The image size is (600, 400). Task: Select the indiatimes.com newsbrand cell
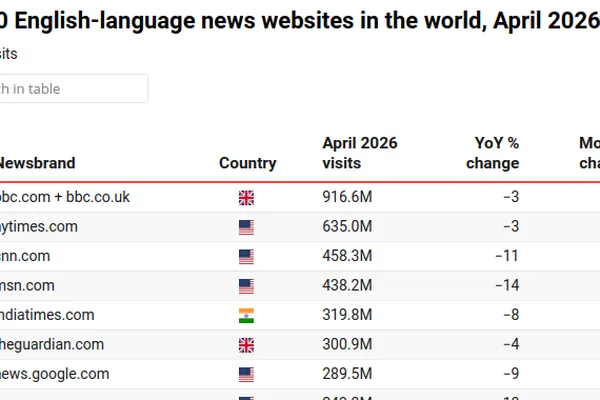tap(47, 315)
